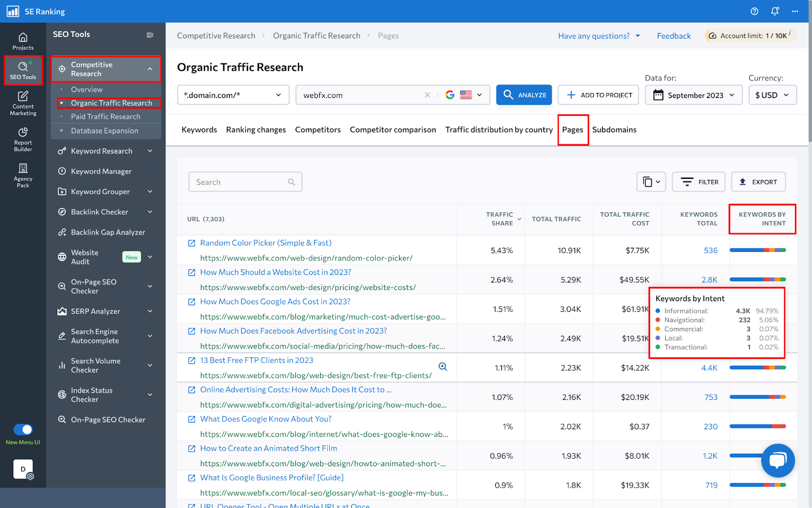Open the help question mark icon
Image resolution: width=812 pixels, height=508 pixels.
pos(755,11)
